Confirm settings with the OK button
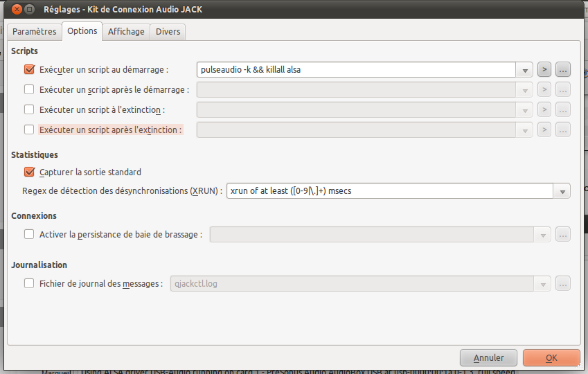The image size is (588, 374). 551,357
